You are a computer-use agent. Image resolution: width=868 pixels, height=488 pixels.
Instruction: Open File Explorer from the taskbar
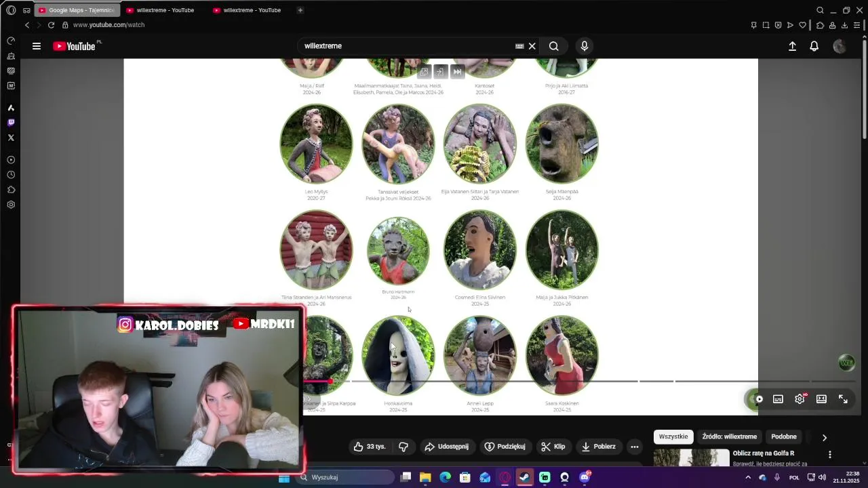(x=425, y=477)
